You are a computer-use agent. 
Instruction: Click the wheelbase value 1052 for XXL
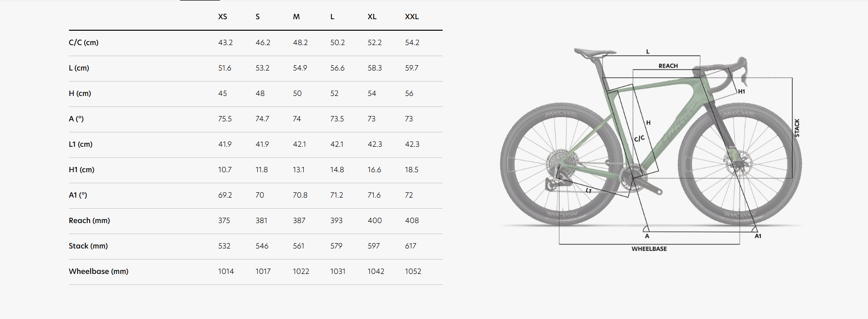[413, 272]
